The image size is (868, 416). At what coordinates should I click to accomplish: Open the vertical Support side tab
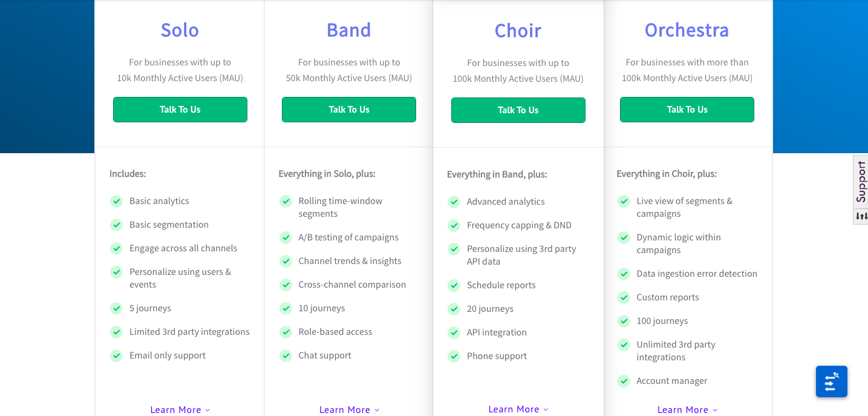pos(861,182)
